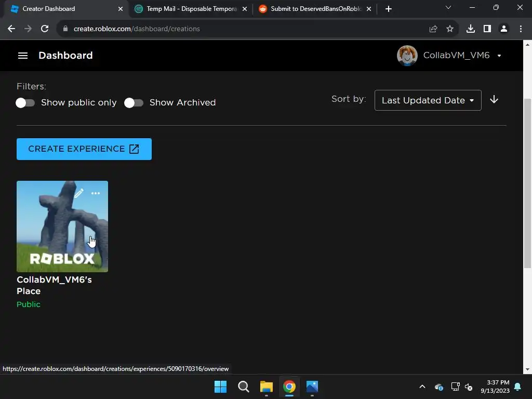This screenshot has width=532, height=399.
Task: Share this page icon in address bar
Action: pos(433,29)
